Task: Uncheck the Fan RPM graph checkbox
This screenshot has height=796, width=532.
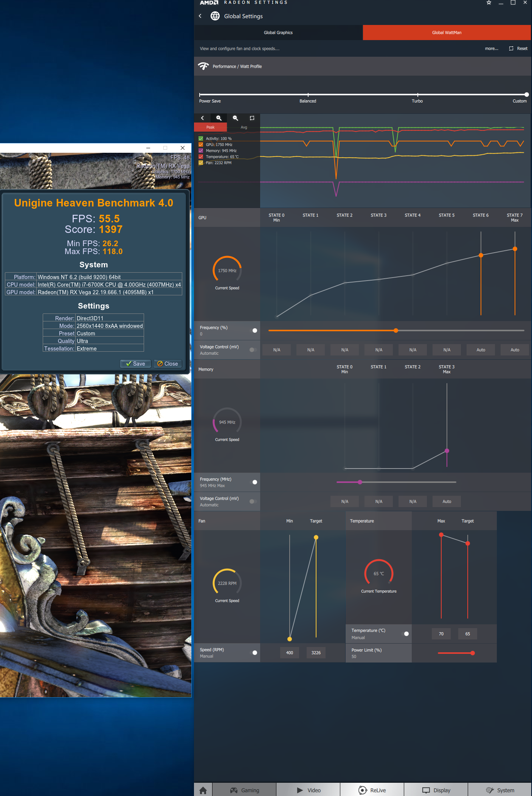Action: [x=201, y=163]
